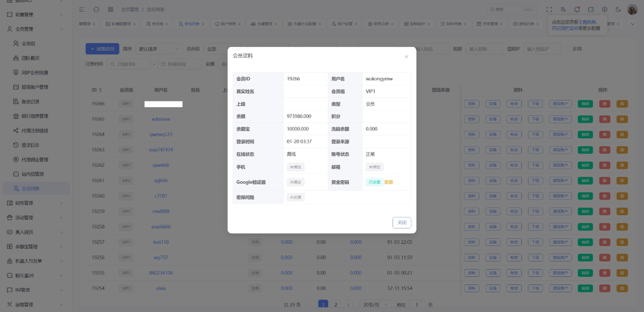Viewport: 644px width, 312px height.
Task: Click the refresh page icon in header
Action: coord(96,10)
